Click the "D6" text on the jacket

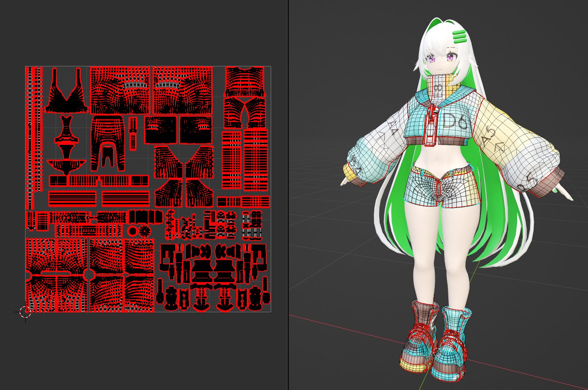click(x=455, y=121)
